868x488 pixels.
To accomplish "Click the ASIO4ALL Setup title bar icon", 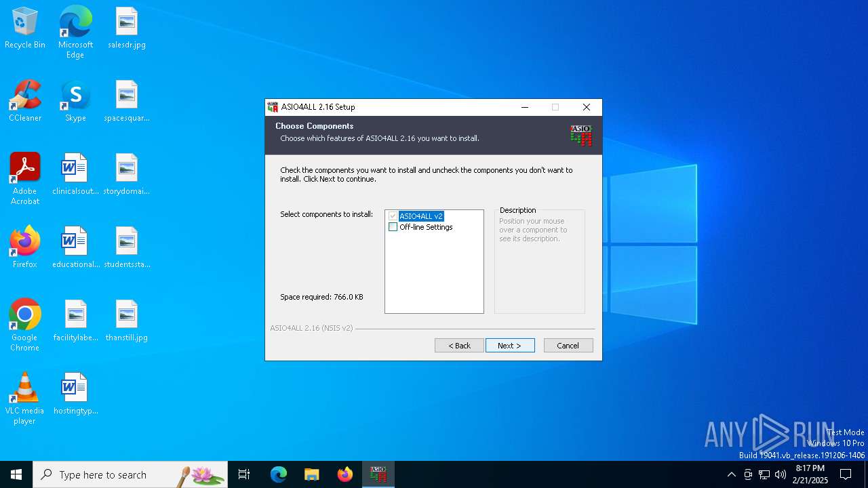I will coord(273,107).
